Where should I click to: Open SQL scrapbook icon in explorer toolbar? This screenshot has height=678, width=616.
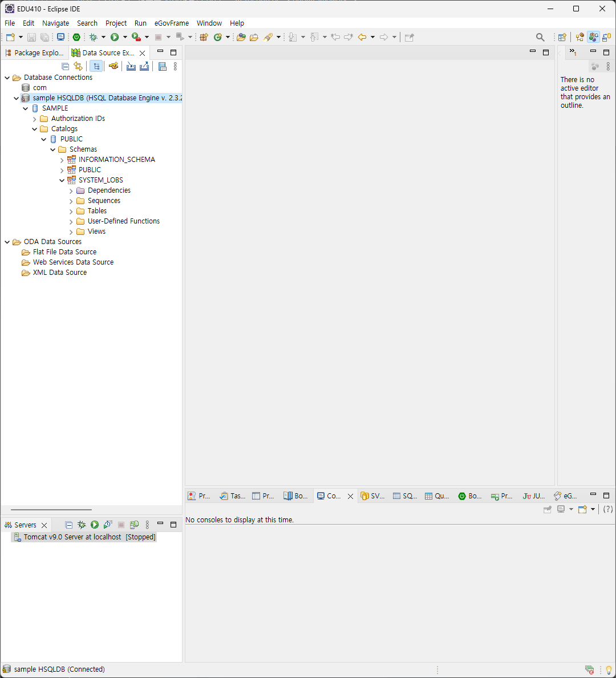coord(162,66)
